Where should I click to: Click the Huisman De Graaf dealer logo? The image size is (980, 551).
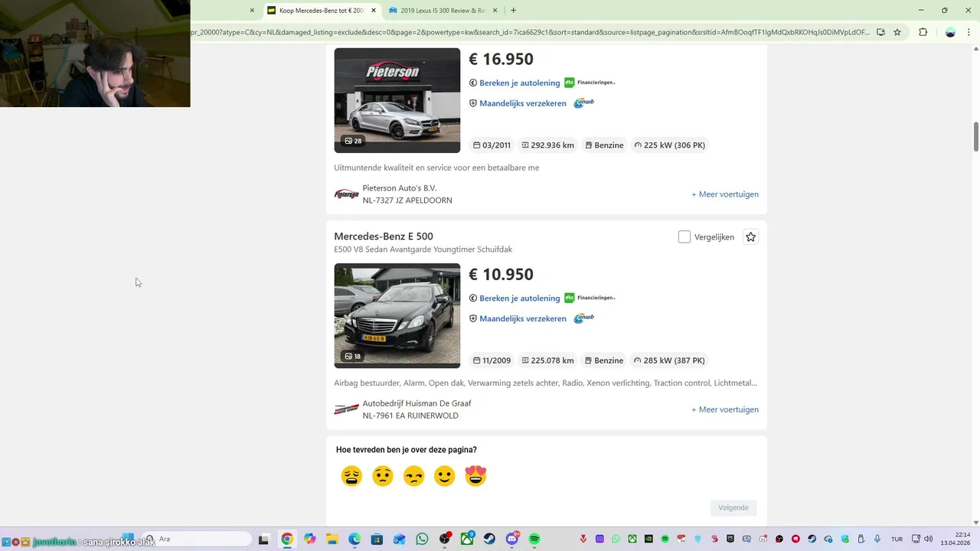tap(346, 409)
